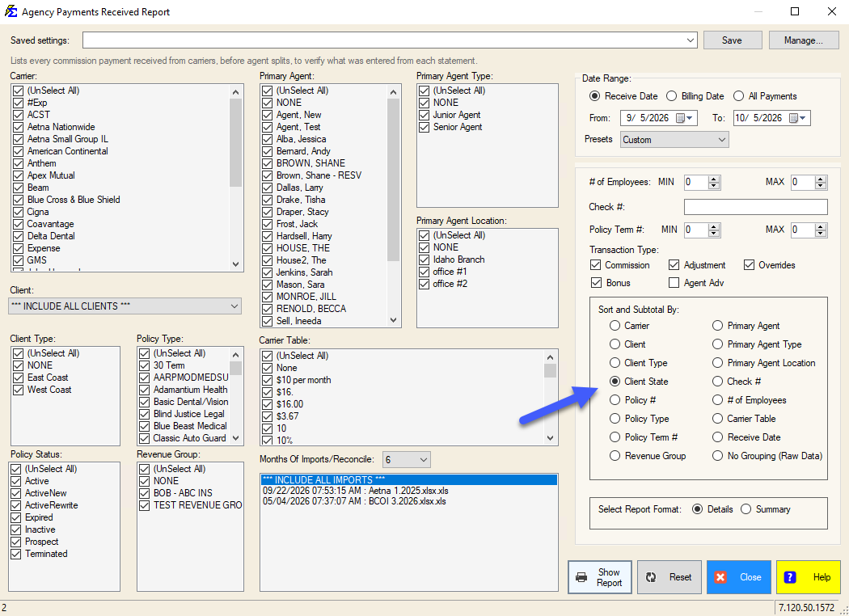Uncheck Blind Justice Legal policy type

tap(145, 414)
